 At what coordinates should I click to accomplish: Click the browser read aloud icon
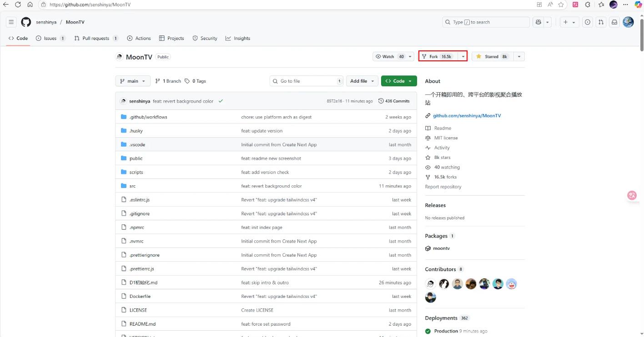[550, 5]
